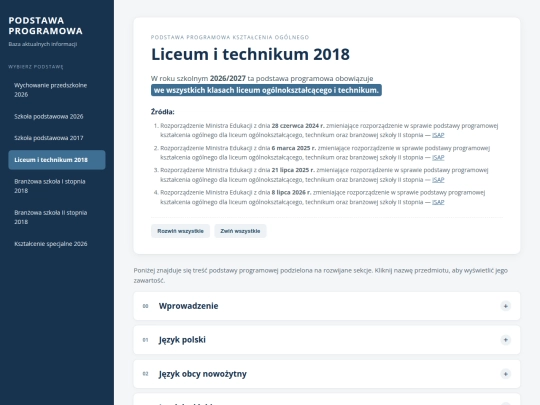Expand the Wprowadzenie section plus icon
The image size is (540, 405).
point(505,306)
